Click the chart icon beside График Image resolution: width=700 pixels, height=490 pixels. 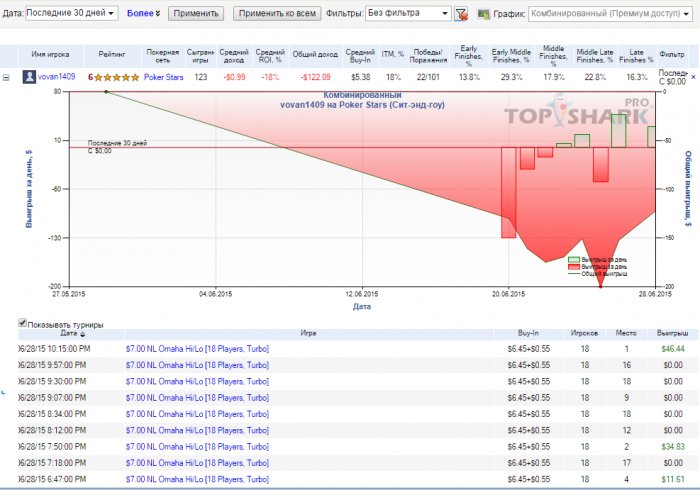click(x=485, y=15)
